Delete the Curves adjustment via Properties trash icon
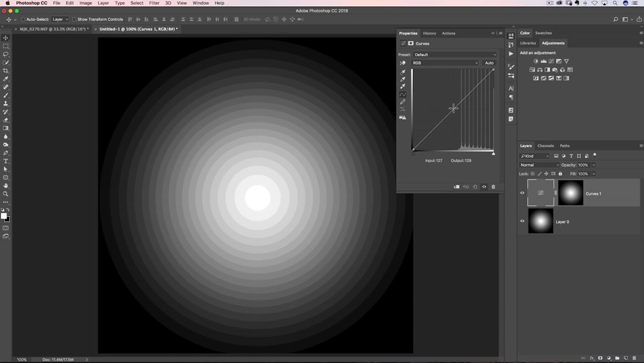The image size is (644, 363). 493,187
